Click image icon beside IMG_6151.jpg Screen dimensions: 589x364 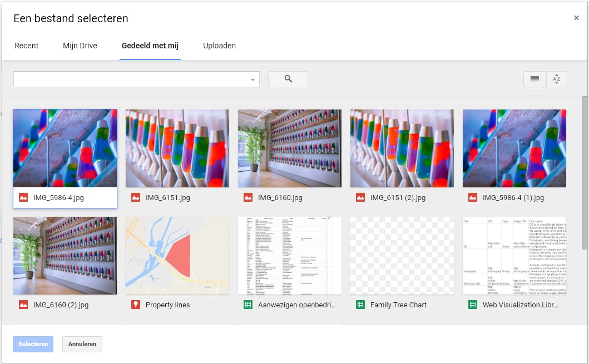[136, 197]
